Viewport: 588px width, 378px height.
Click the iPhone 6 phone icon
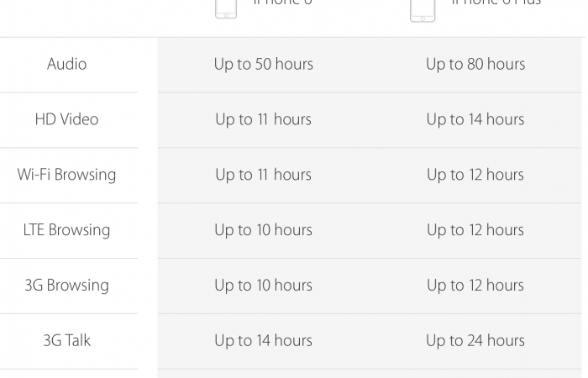[x=226, y=8]
